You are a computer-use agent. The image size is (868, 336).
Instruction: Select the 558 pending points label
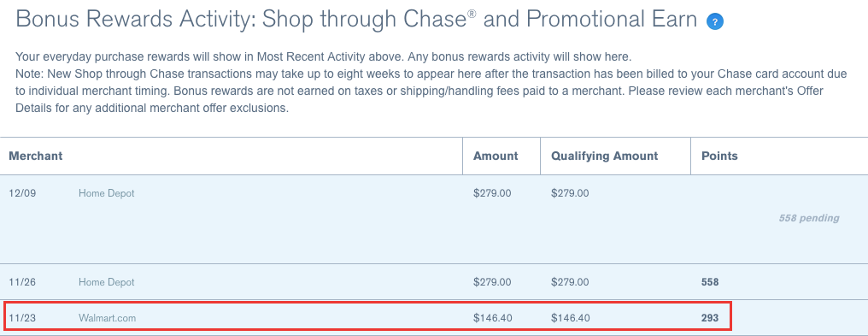point(809,218)
